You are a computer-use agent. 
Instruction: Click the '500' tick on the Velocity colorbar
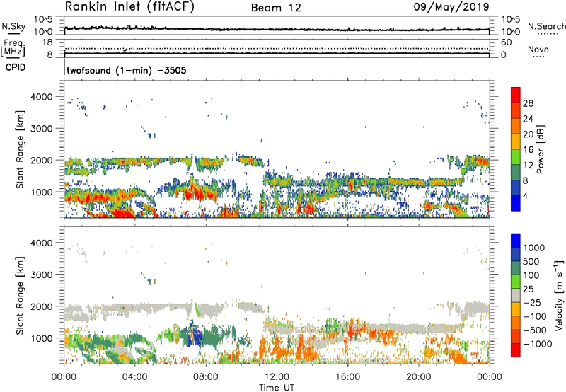pos(531,262)
